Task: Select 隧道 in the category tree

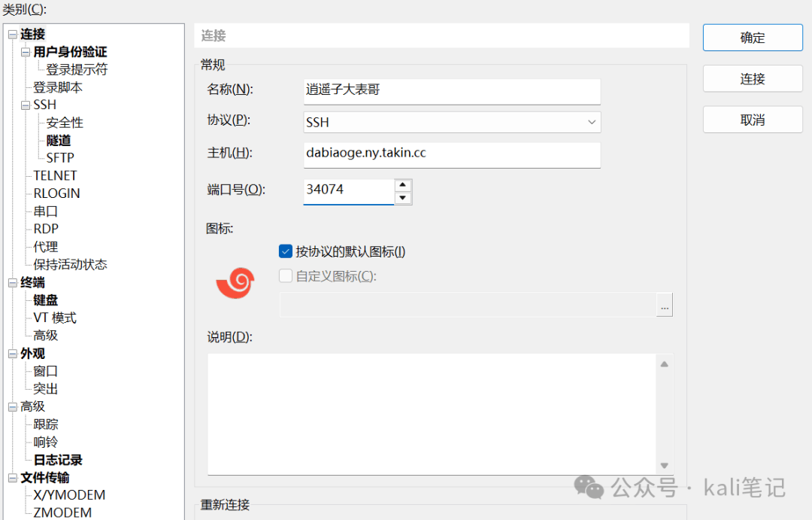Action: (x=59, y=141)
